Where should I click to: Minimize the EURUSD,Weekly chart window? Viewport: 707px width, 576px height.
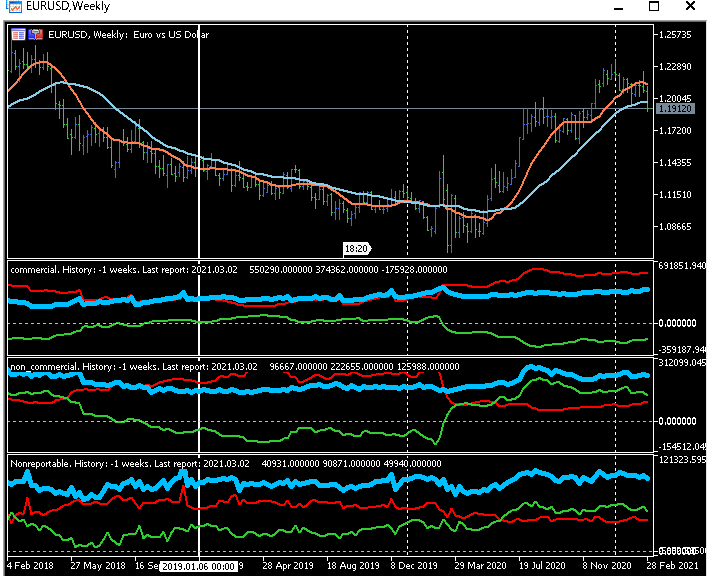click(618, 7)
